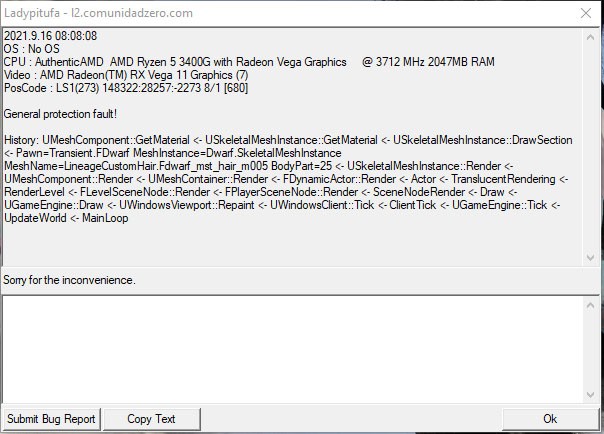604x434 pixels.
Task: Confirm the crash dialog with Ok
Action: 550,419
